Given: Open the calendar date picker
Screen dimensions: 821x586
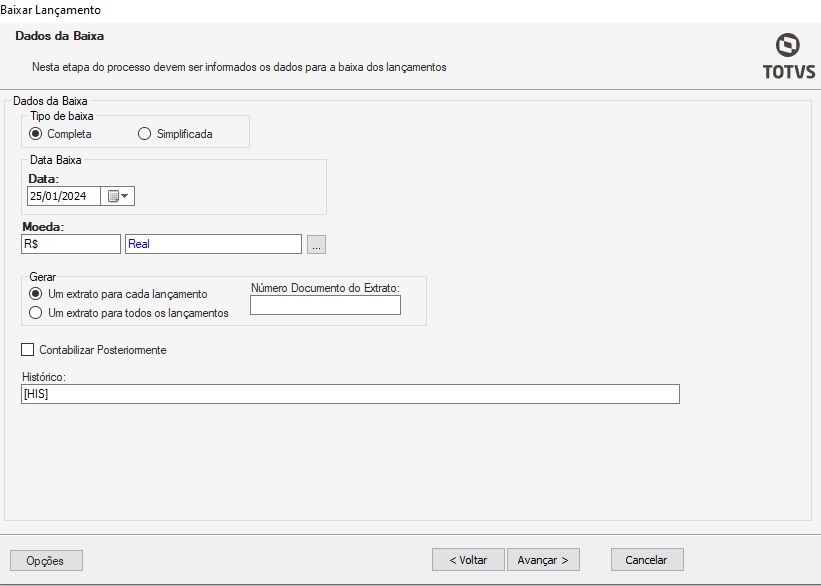Looking at the screenshot, I should pyautogui.click(x=118, y=196).
